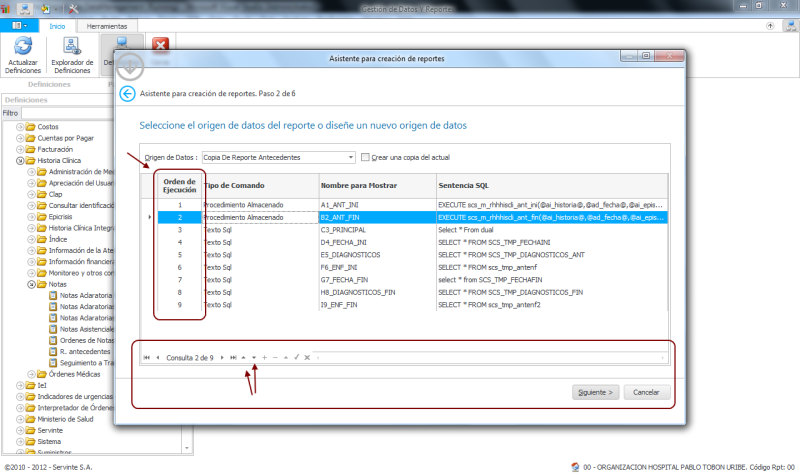800x474 pixels.
Task: Click the Siguiente button
Action: pos(595,392)
